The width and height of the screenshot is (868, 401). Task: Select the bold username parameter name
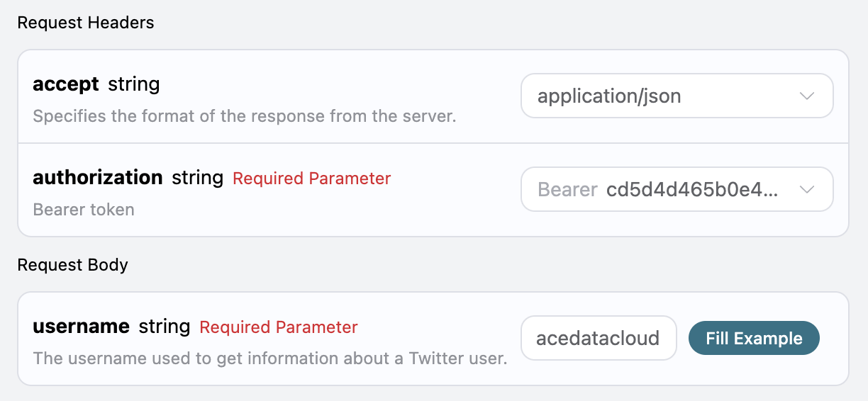click(x=82, y=327)
